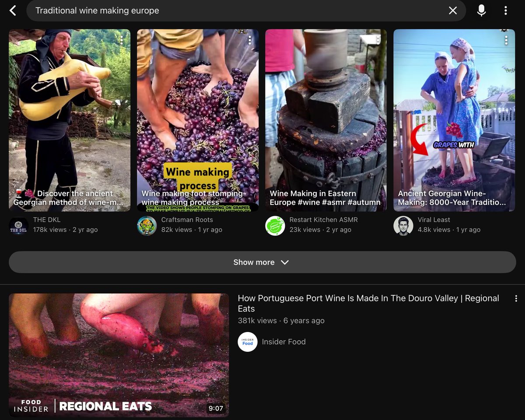The height and width of the screenshot is (420, 525).
Task: Start voice search with the microphone
Action: (481, 10)
